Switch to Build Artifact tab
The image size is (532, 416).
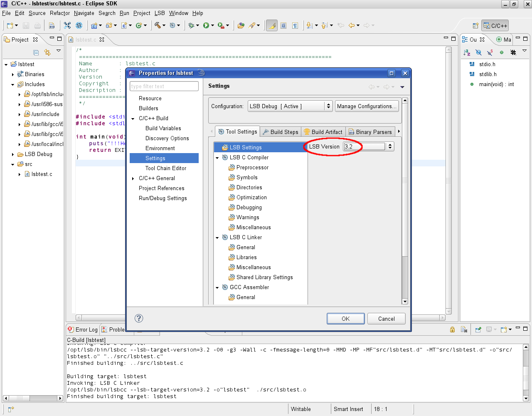pyautogui.click(x=323, y=132)
